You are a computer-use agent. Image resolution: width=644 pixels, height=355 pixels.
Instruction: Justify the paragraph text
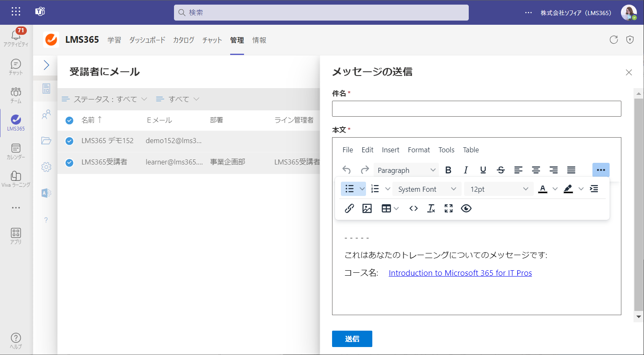point(571,170)
